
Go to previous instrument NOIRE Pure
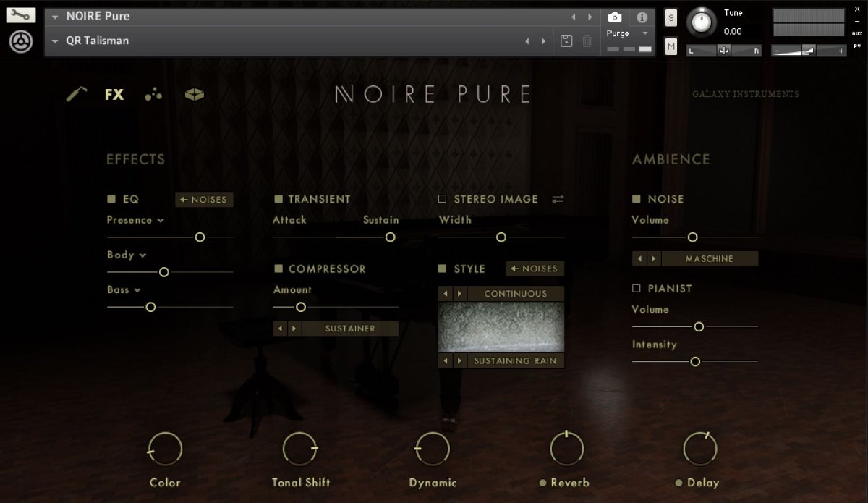tap(574, 17)
